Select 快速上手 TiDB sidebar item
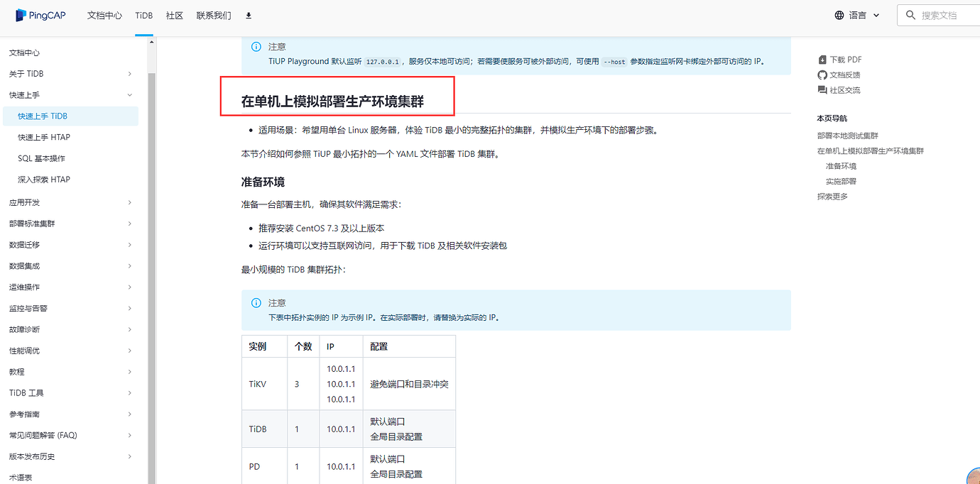This screenshot has height=484, width=980. tap(70, 116)
